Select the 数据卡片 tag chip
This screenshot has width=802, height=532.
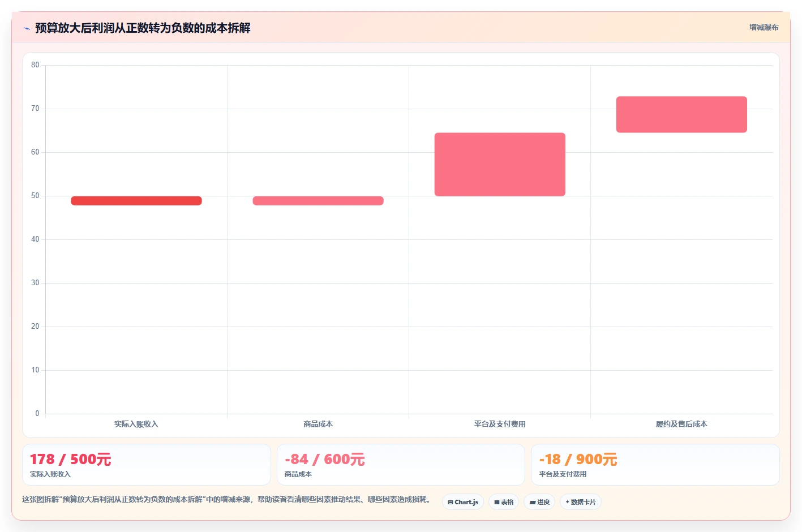(581, 502)
